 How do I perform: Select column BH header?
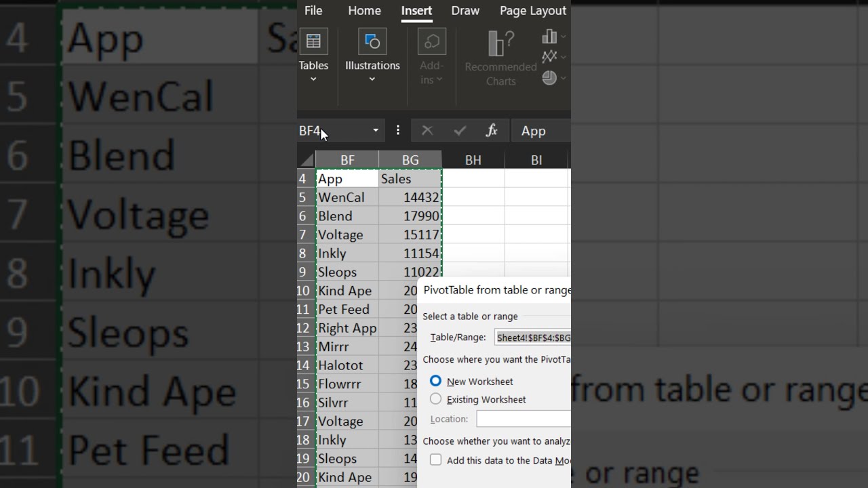[473, 161]
